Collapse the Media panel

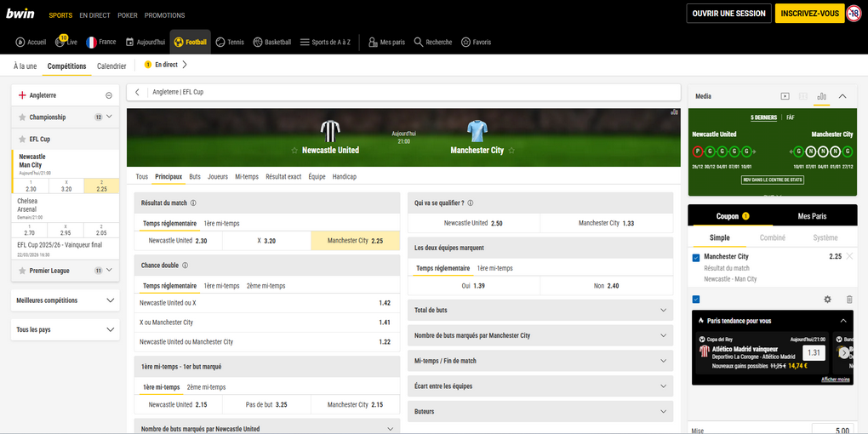(842, 96)
